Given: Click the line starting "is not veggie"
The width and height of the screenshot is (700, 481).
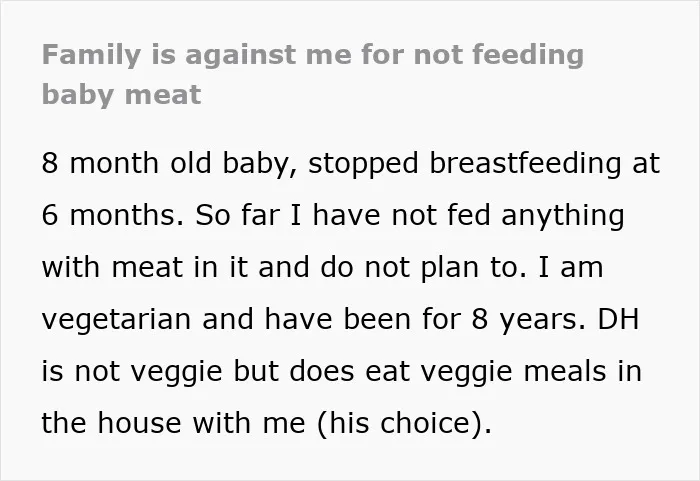Looking at the screenshot, I should click(342, 371).
